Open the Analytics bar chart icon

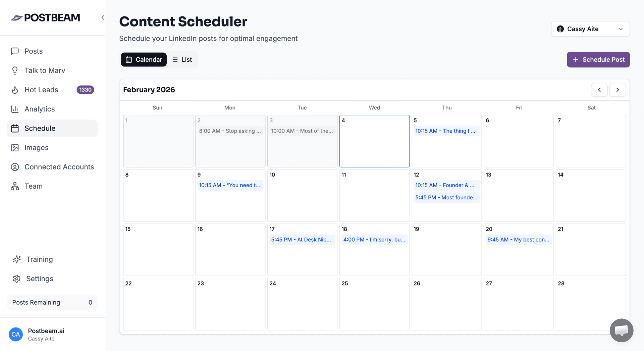pos(15,109)
